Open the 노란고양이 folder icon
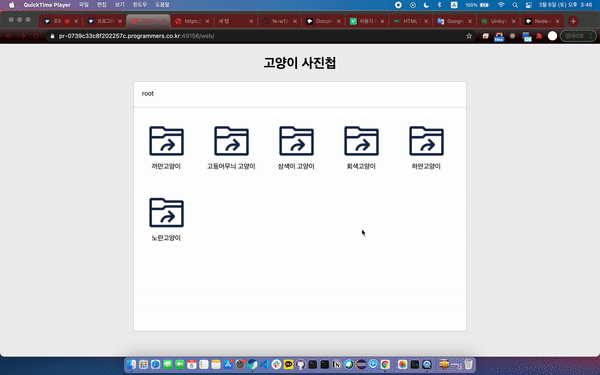The height and width of the screenshot is (375, 600). [166, 212]
